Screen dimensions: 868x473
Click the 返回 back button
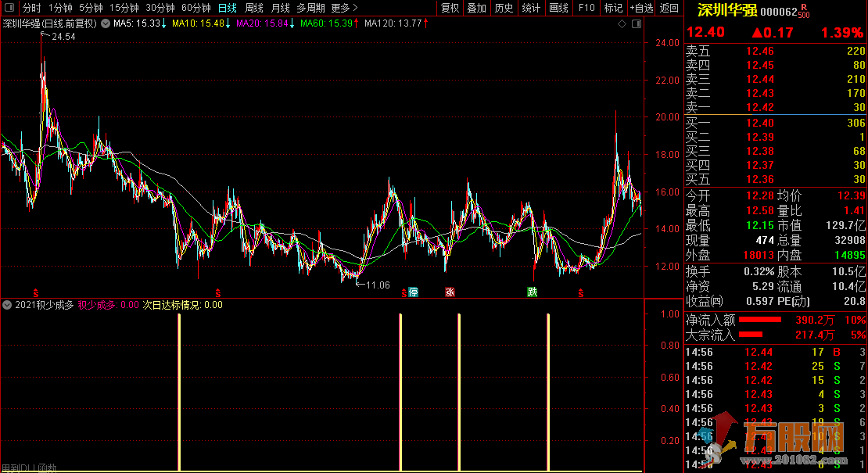pos(669,8)
